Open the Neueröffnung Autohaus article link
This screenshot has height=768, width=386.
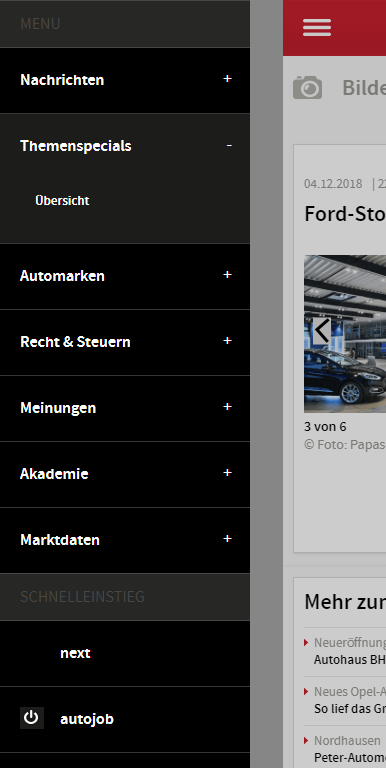tap(349, 651)
